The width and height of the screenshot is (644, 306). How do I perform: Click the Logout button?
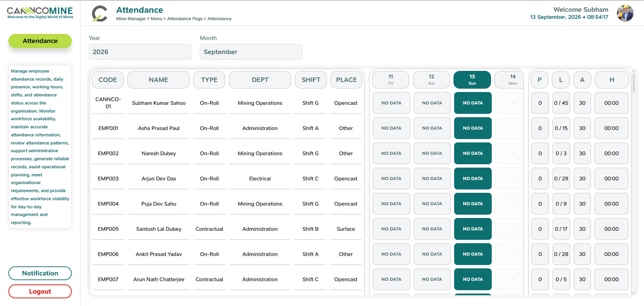[40, 292]
